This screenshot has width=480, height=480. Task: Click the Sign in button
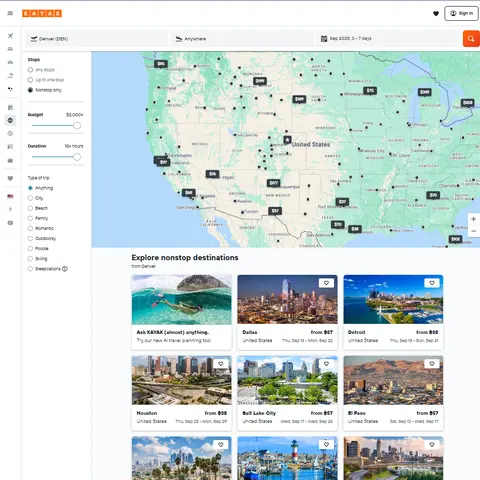(x=461, y=13)
